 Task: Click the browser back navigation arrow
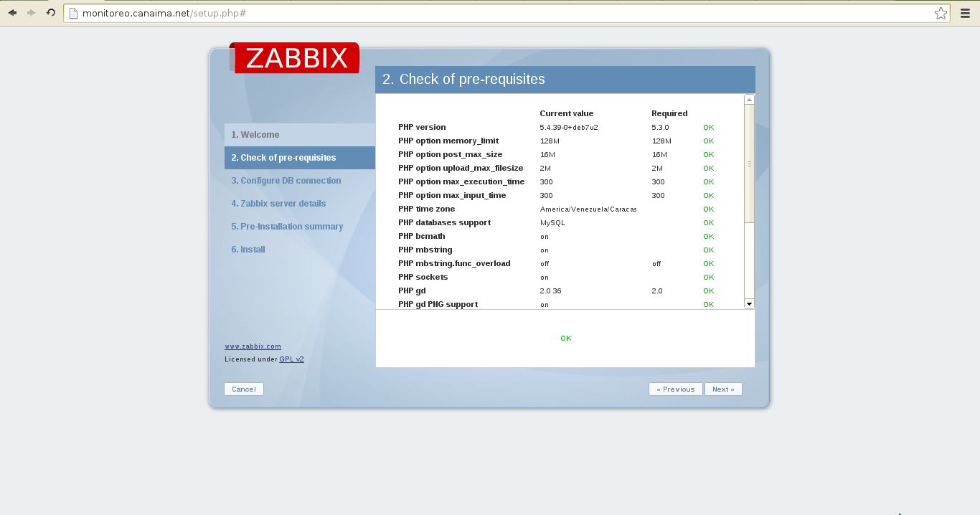pyautogui.click(x=11, y=12)
